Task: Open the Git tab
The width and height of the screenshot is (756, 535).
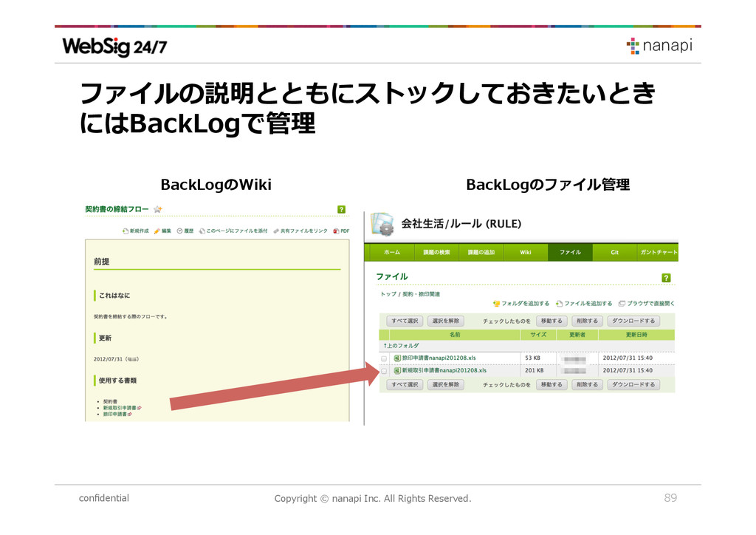Action: coord(614,252)
